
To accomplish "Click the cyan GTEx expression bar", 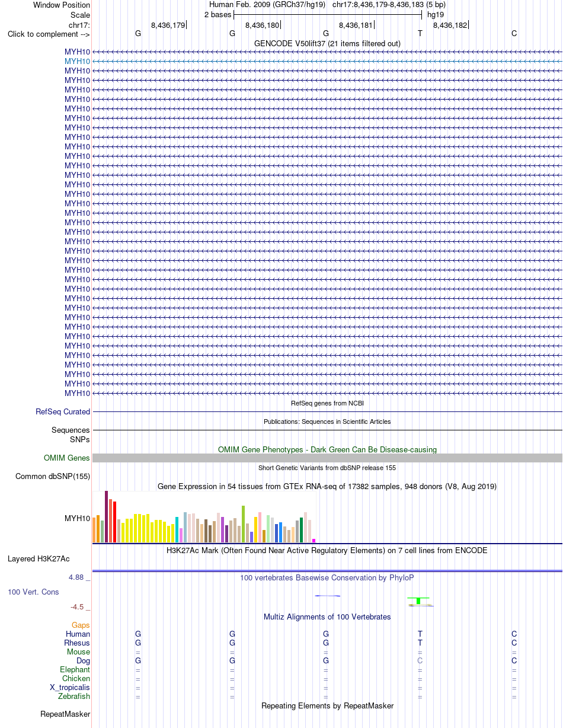I will 177,529.
